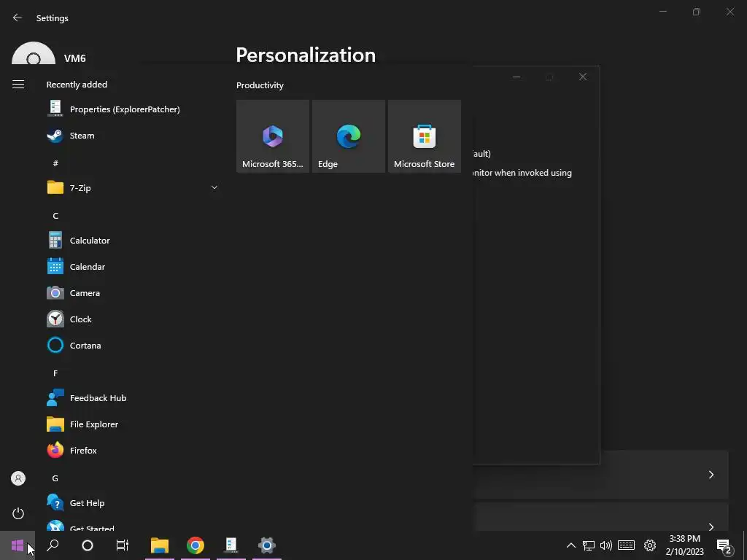Open the user account icon in Start
This screenshot has height=560, width=747.
[x=18, y=478]
